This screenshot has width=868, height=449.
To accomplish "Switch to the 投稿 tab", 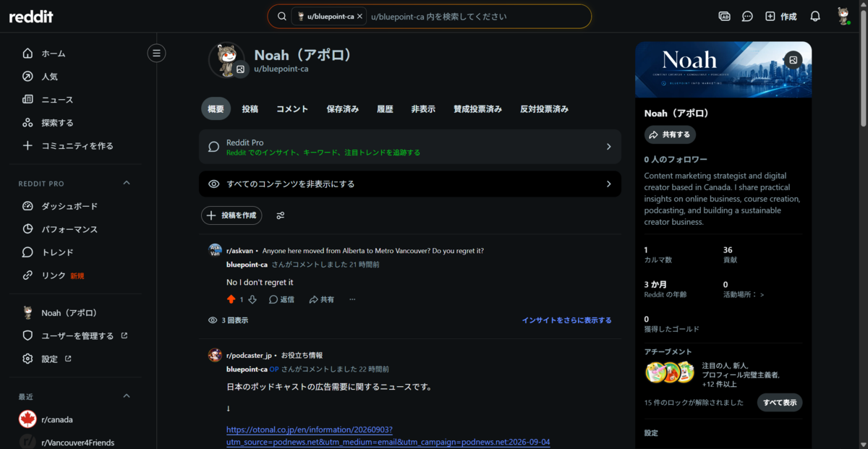I will (x=250, y=109).
